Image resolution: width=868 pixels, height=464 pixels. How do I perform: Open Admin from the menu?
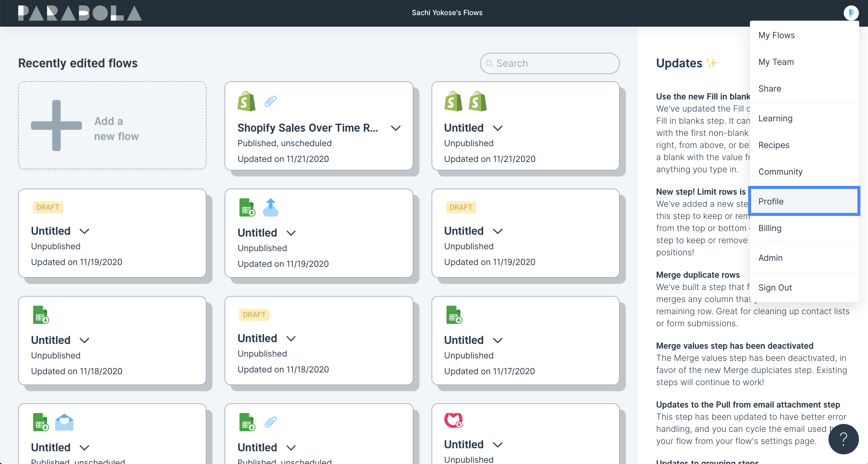pyautogui.click(x=804, y=258)
